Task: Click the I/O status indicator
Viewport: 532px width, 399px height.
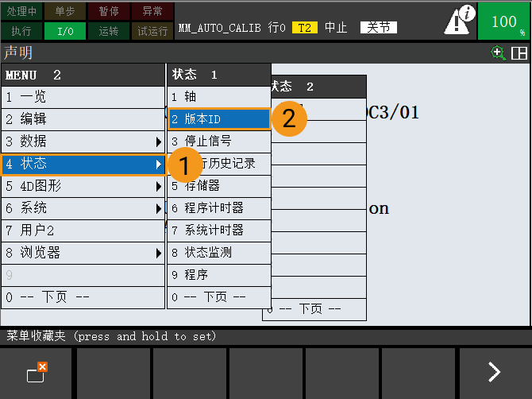Action: (x=65, y=31)
